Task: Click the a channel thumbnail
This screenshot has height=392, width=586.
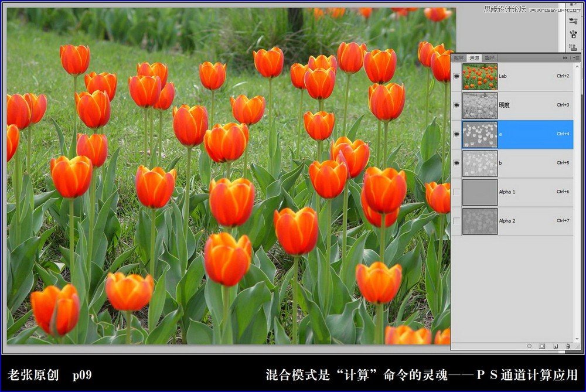Action: [480, 135]
